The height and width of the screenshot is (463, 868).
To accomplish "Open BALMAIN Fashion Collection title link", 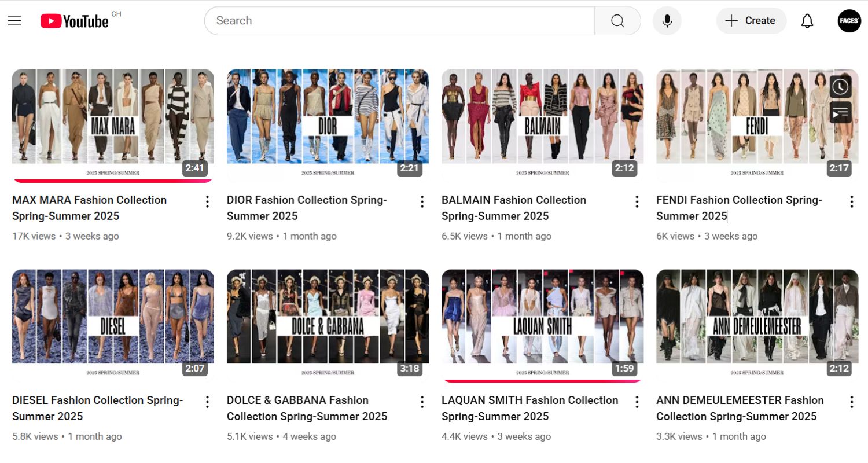I will coord(514,208).
